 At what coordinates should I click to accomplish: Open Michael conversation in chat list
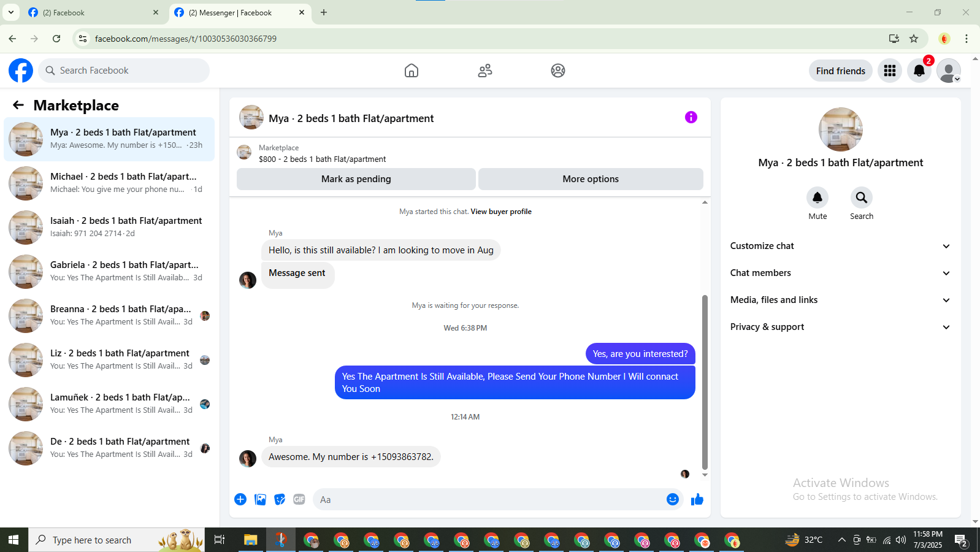click(109, 183)
